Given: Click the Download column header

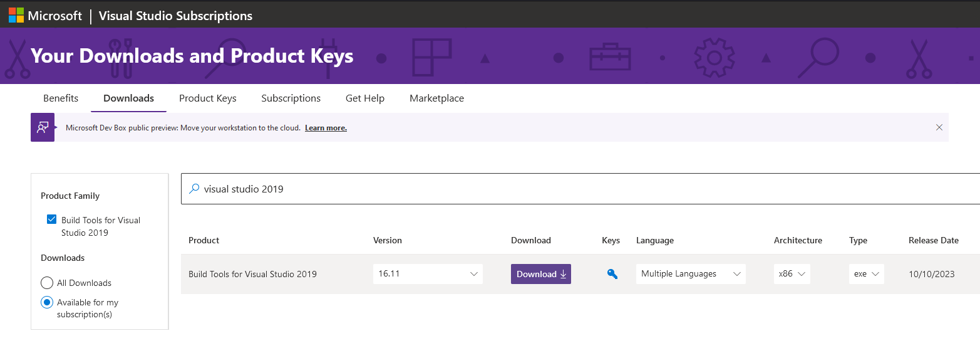Looking at the screenshot, I should pyautogui.click(x=531, y=240).
